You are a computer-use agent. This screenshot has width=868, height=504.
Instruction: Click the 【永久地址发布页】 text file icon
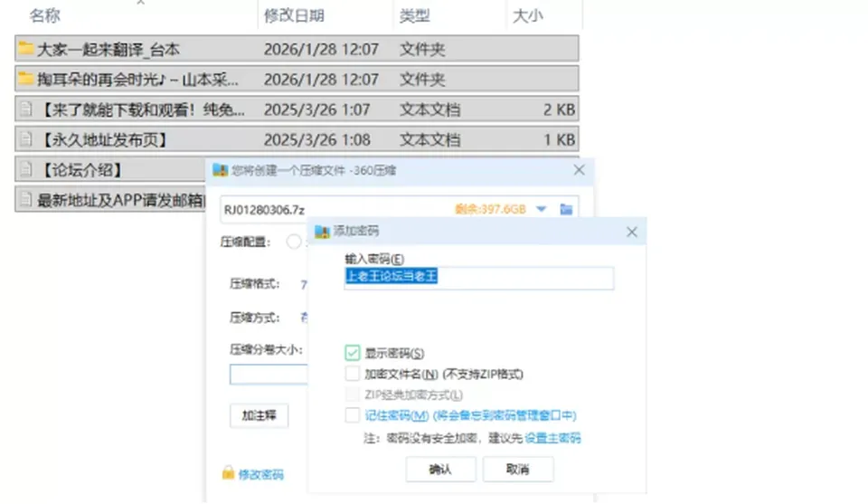pyautogui.click(x=25, y=139)
